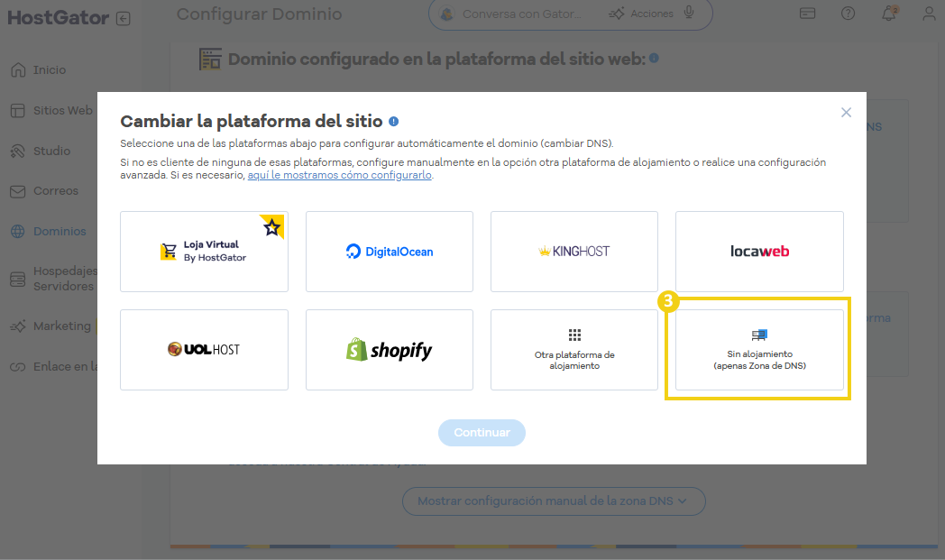Choose the DigitalOcean platform card
The image size is (945, 560).
[x=390, y=252]
